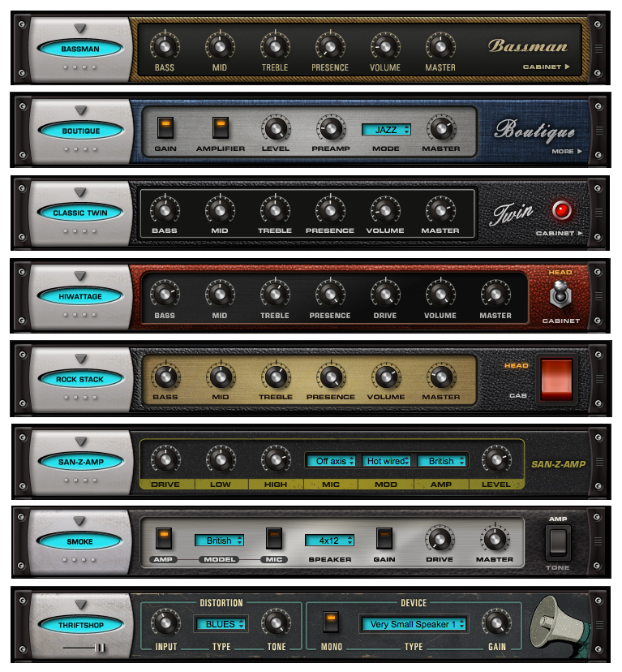Click the SAN-Z-AMP name button
Image resolution: width=622 pixels, height=672 pixels.
click(81, 462)
